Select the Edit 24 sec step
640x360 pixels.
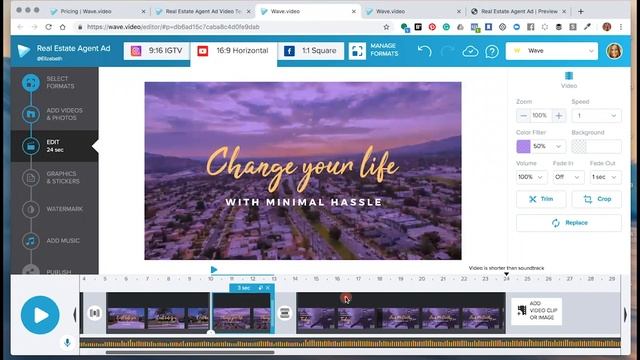pos(55,146)
